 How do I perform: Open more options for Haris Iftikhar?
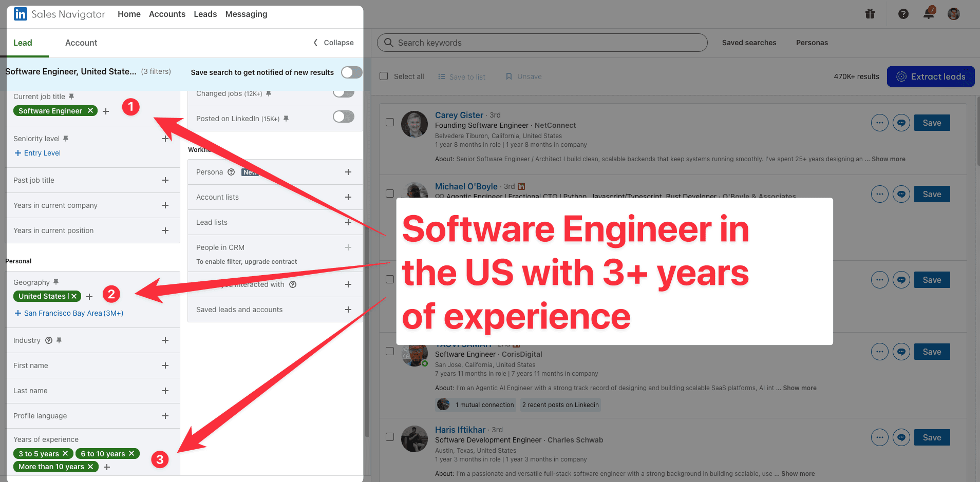pyautogui.click(x=880, y=437)
